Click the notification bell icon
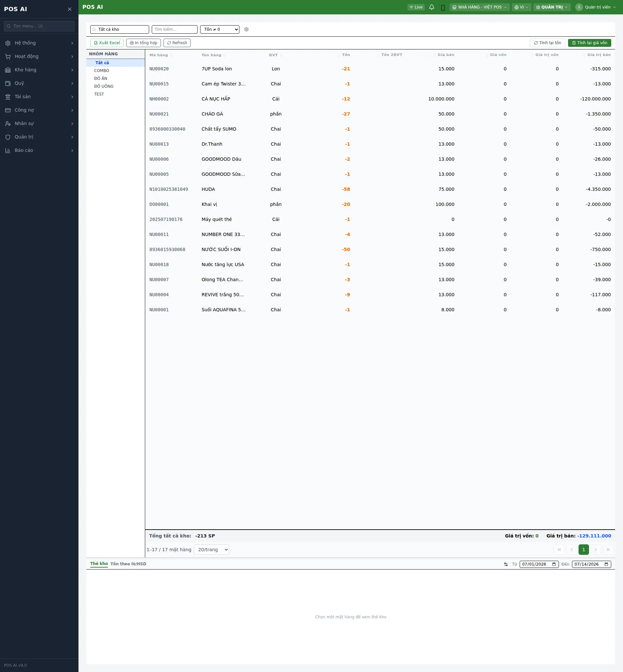 pos(431,7)
